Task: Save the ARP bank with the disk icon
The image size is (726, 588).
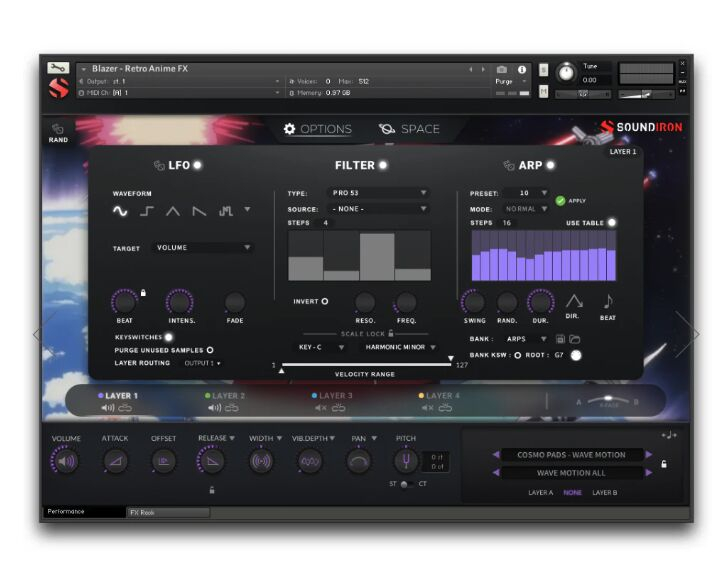Action: pos(560,339)
